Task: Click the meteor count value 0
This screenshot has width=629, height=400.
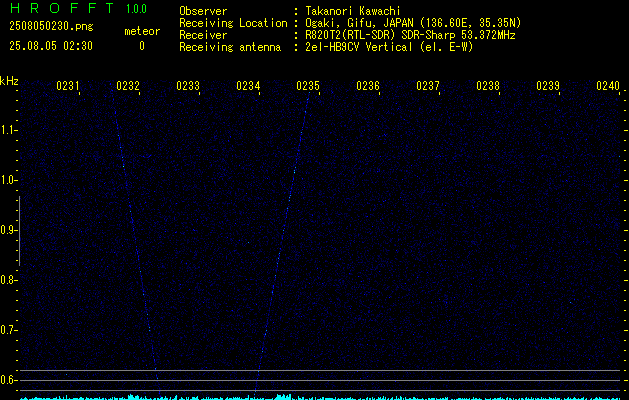Action: (142, 46)
